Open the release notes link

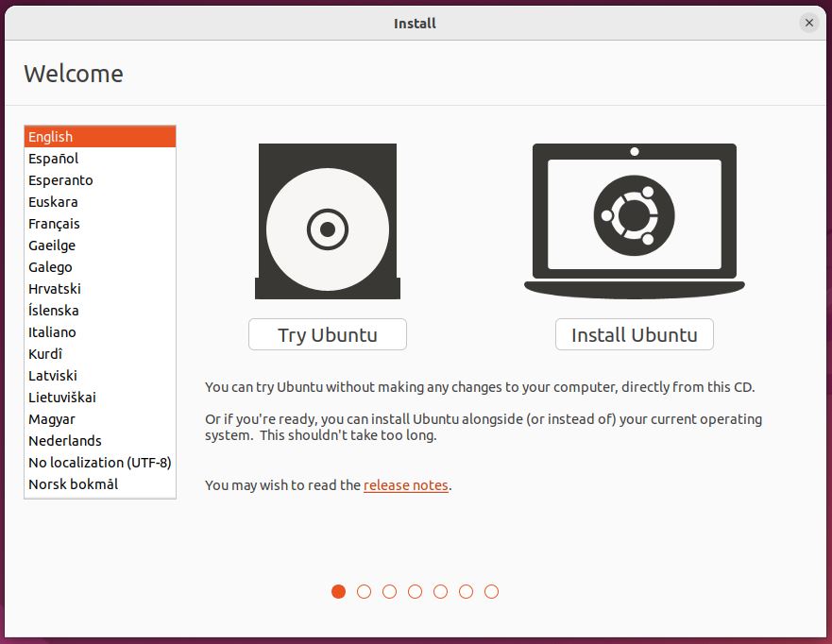click(406, 484)
